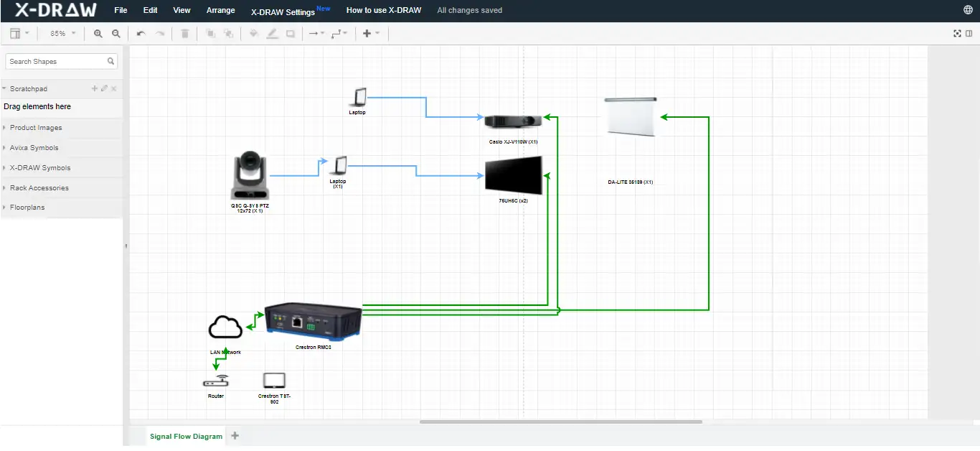Add a new page with the plus tab
980x451 pixels.
(x=235, y=436)
